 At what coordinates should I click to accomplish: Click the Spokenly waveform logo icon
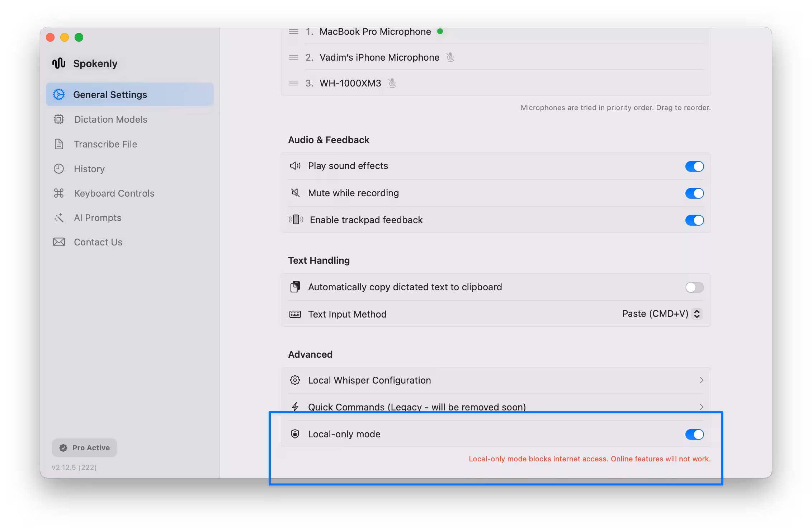(x=59, y=63)
